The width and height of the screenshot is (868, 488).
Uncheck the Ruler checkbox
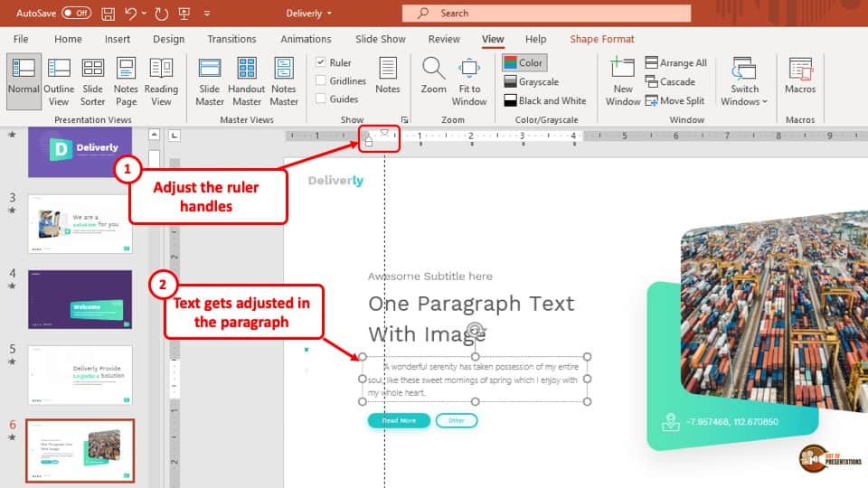point(320,62)
